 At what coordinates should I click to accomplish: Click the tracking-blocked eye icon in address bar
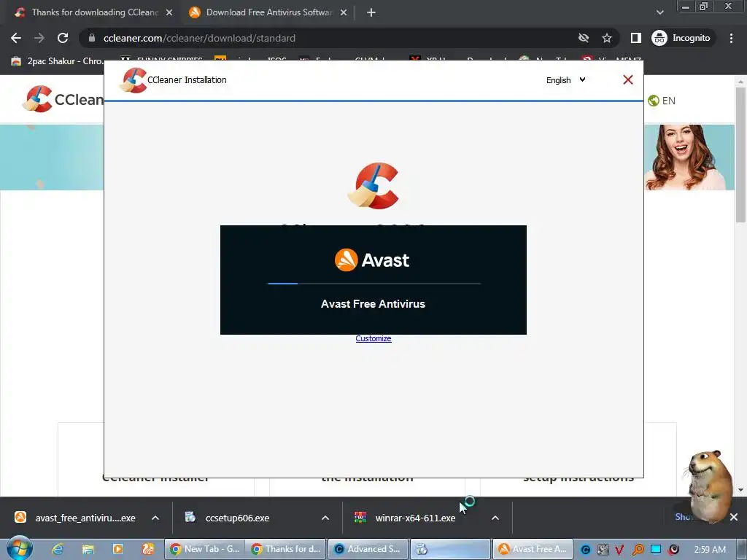pos(584,38)
